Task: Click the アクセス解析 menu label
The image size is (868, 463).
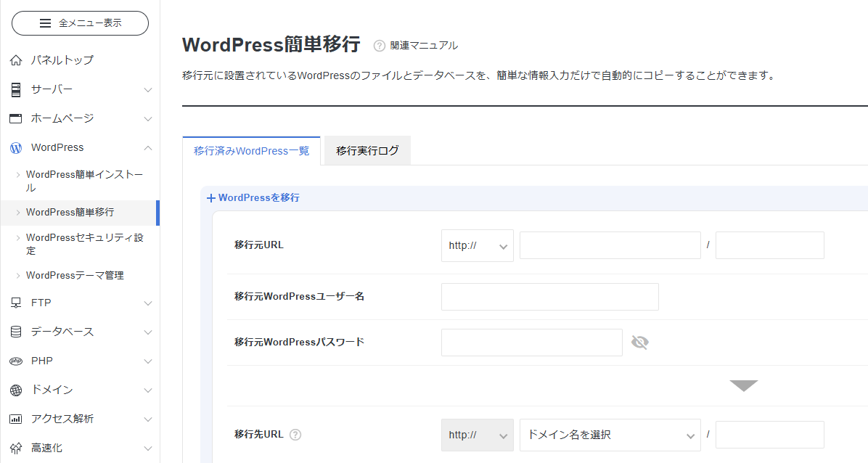Action: tap(62, 419)
